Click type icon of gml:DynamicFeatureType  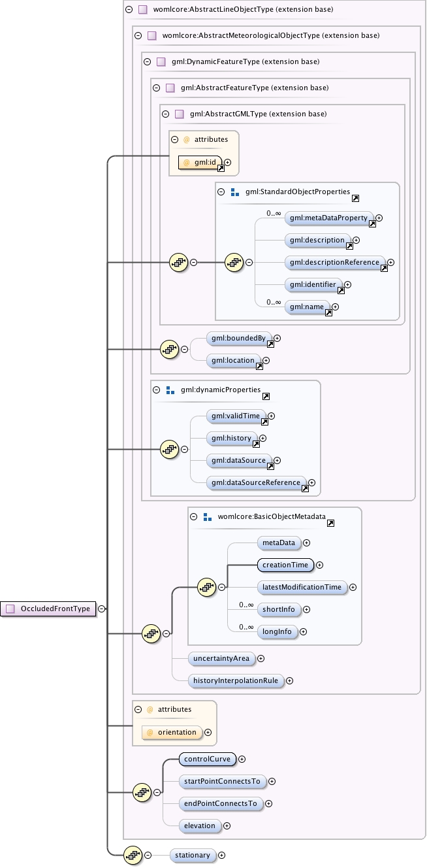coord(161,61)
